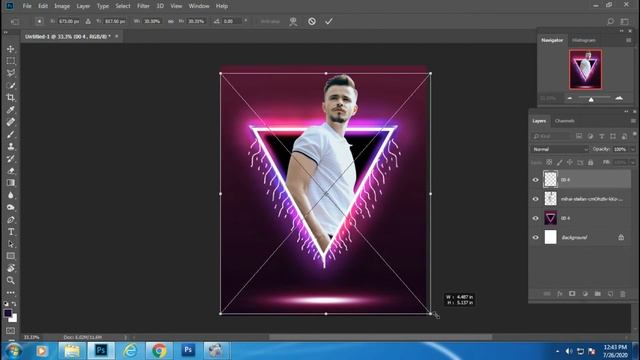Switch to the Histogram tab
This screenshot has height=360, width=640.
(x=584, y=40)
